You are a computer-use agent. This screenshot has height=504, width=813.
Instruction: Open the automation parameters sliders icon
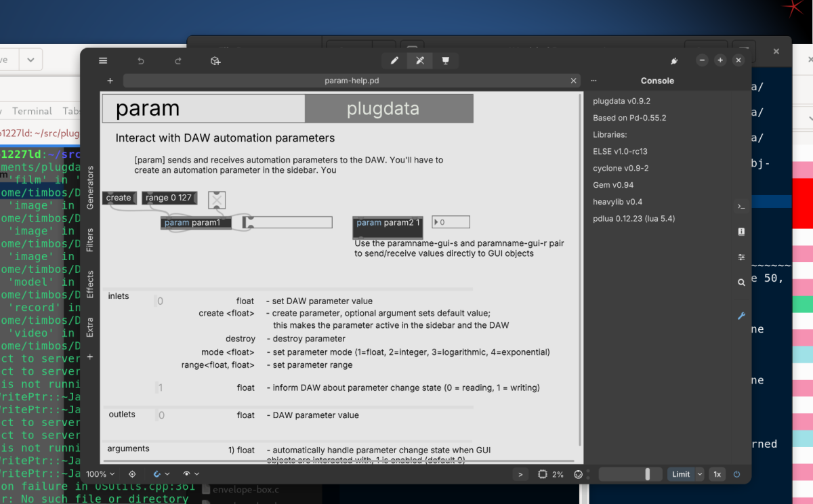tap(741, 257)
